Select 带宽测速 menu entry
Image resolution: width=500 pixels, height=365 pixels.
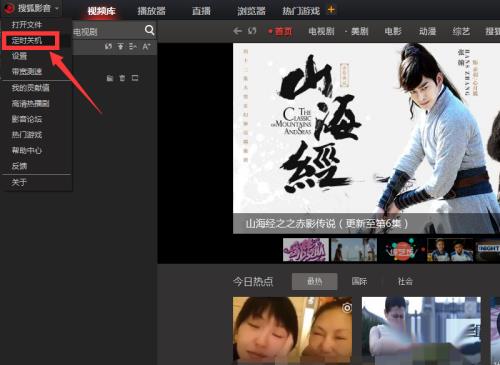tap(27, 71)
